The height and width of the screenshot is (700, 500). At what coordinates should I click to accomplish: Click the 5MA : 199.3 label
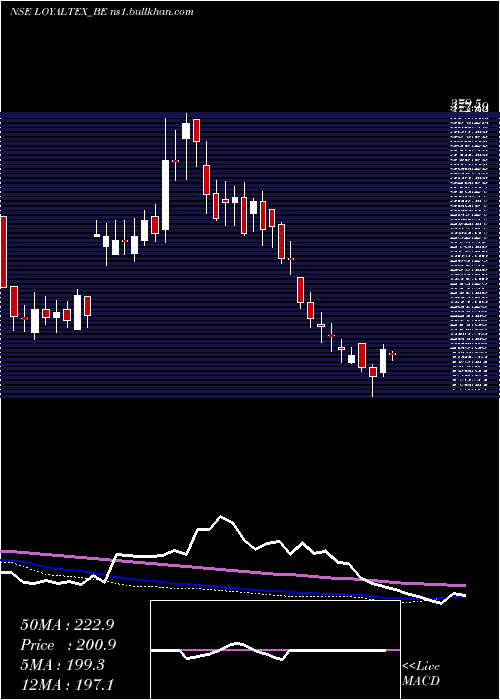(x=62, y=665)
